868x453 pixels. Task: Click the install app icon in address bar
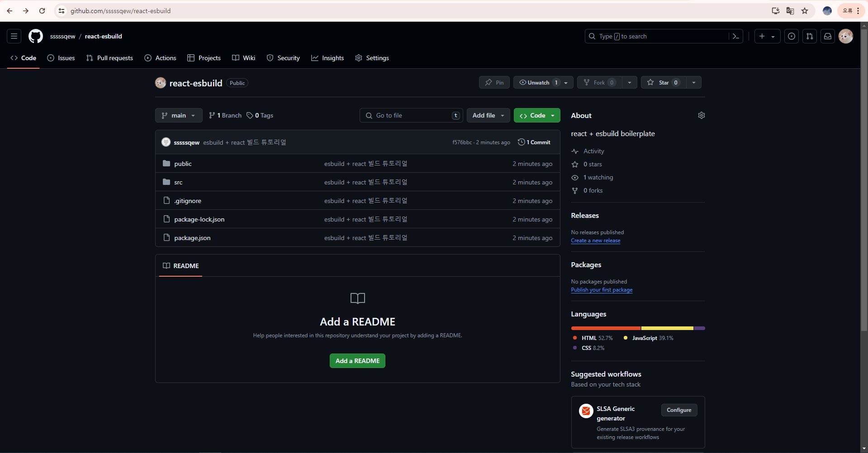point(776,11)
